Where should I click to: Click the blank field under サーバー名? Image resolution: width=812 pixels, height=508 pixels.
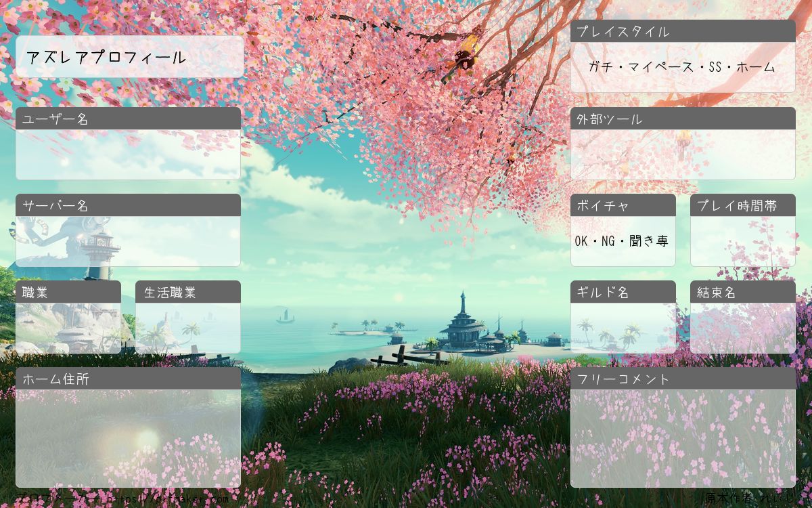pos(128,241)
